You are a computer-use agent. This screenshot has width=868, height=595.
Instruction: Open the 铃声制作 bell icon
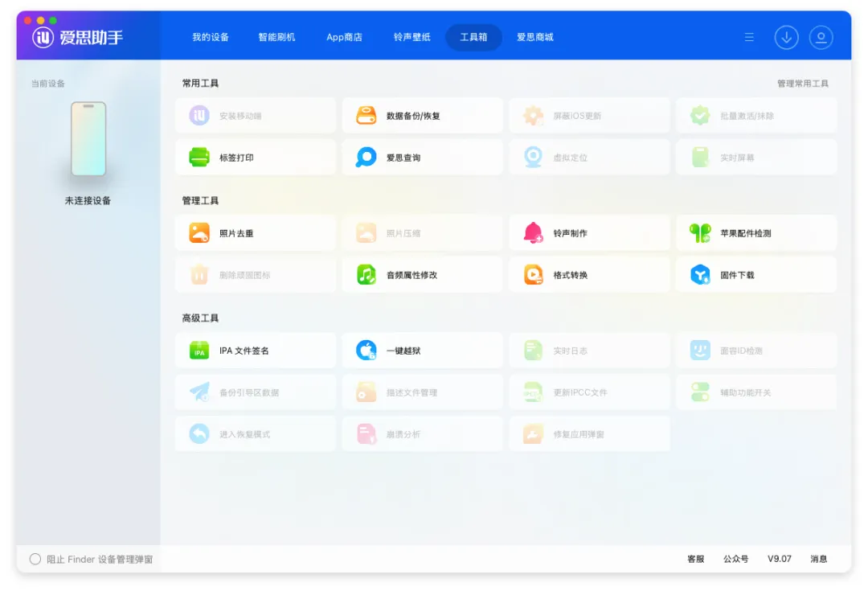point(533,232)
